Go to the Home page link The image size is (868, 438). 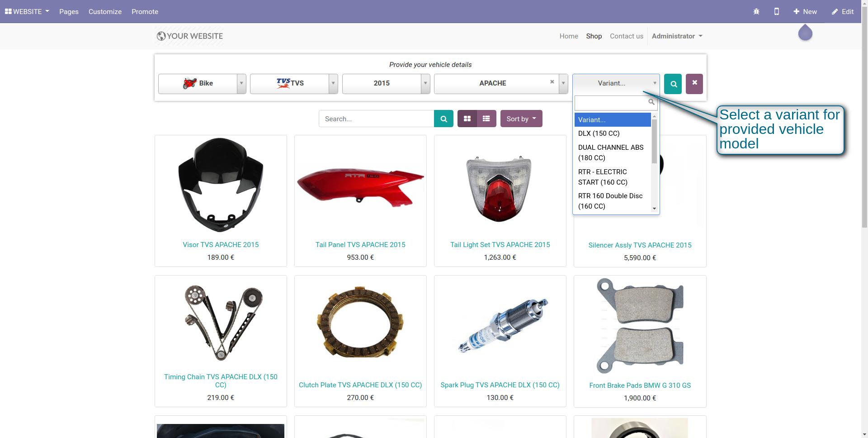(x=569, y=36)
